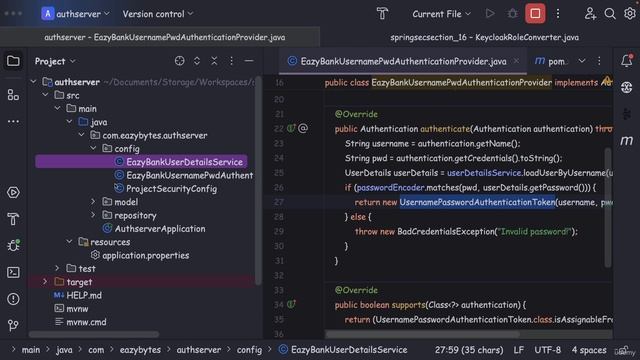
Task: Expand the test folder
Action: pos(58,269)
